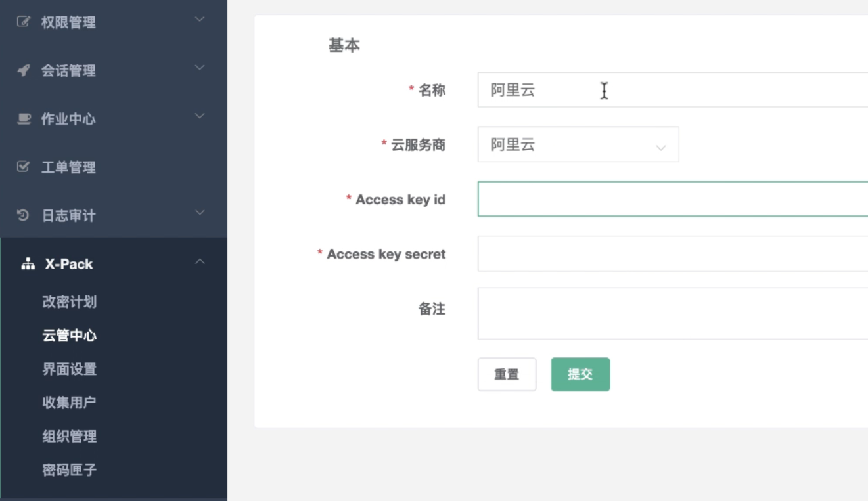Focus the Access key secret field

click(673, 253)
